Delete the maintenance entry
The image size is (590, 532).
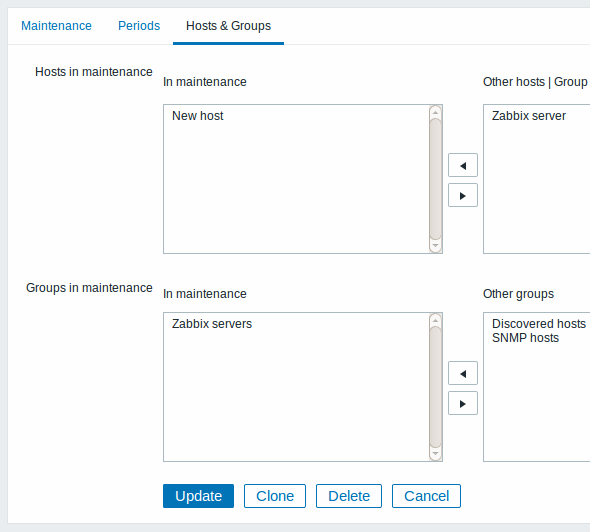[349, 496]
